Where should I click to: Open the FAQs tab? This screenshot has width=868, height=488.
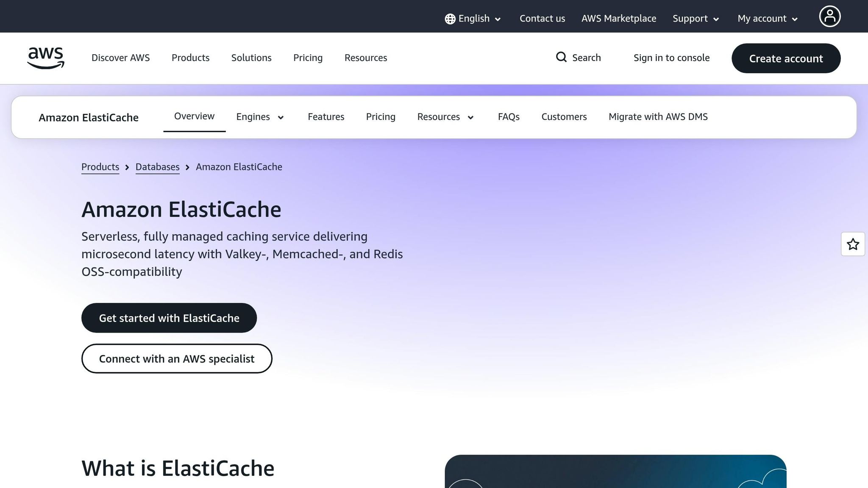508,117
